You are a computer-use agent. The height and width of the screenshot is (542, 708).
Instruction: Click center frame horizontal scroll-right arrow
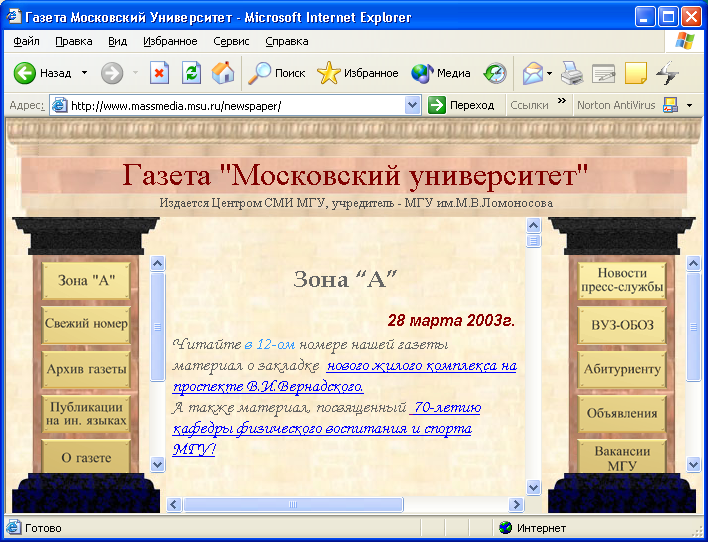(x=516, y=505)
